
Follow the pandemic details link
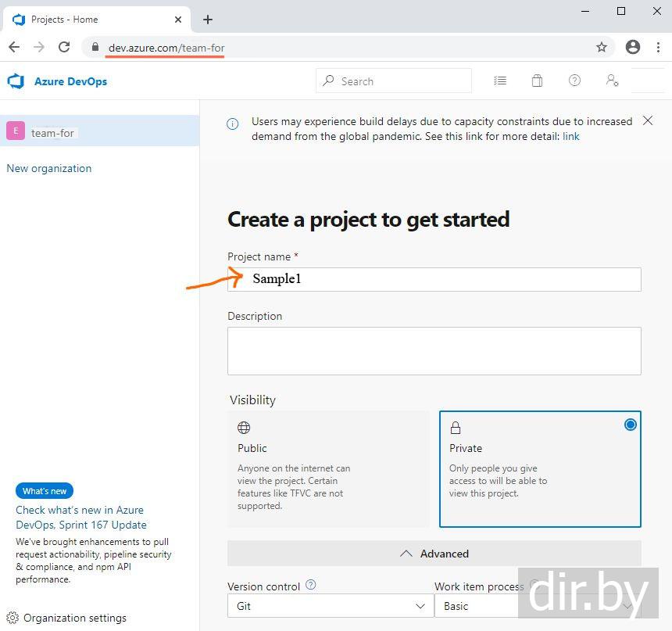coord(571,136)
